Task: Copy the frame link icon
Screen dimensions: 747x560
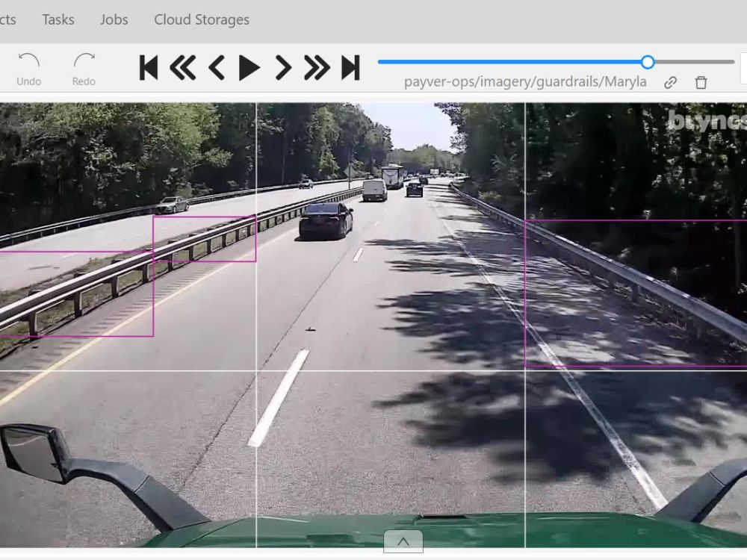Action: tap(670, 82)
